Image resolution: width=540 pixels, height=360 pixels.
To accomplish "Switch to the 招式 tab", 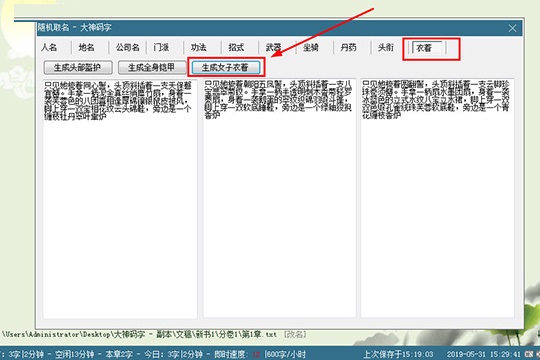I will tap(236, 48).
